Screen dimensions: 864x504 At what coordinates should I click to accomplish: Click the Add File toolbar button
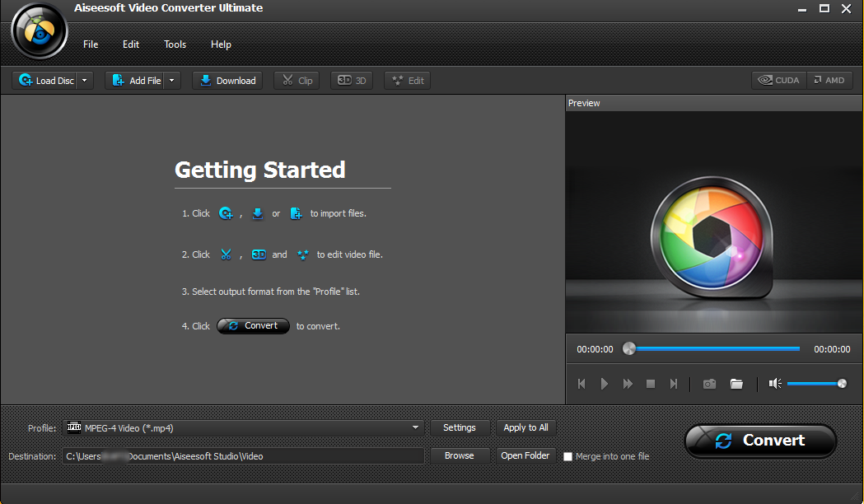(136, 81)
